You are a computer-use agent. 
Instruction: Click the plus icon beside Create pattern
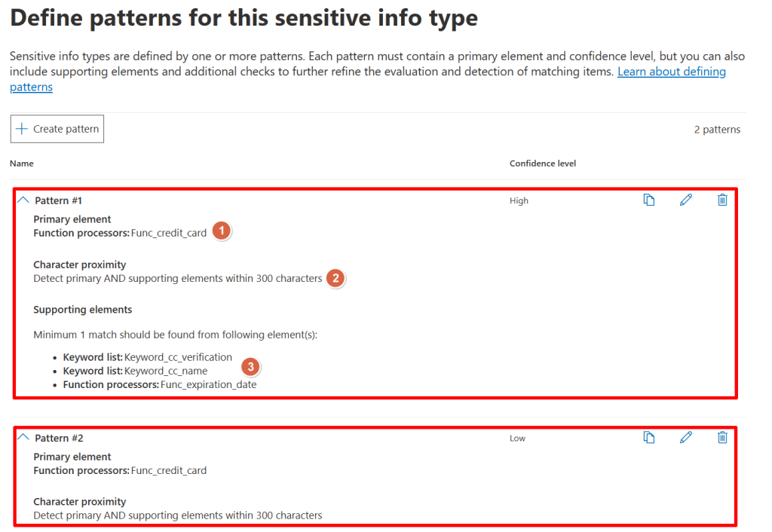[22, 128]
